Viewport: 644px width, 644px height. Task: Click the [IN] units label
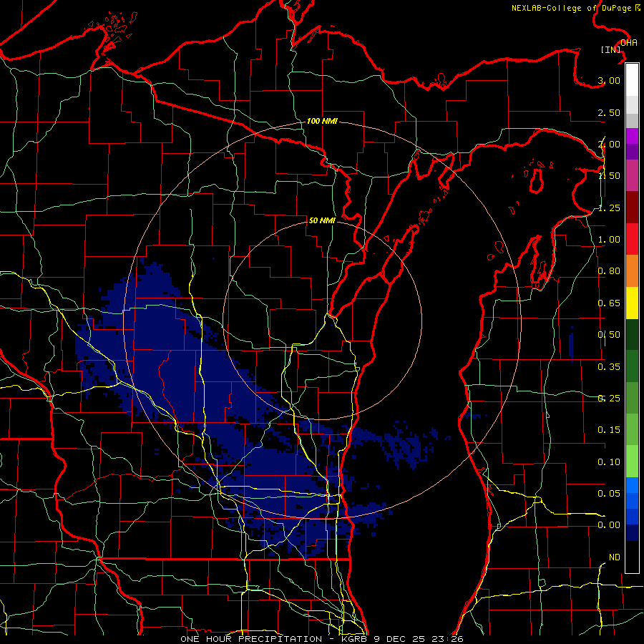point(611,49)
